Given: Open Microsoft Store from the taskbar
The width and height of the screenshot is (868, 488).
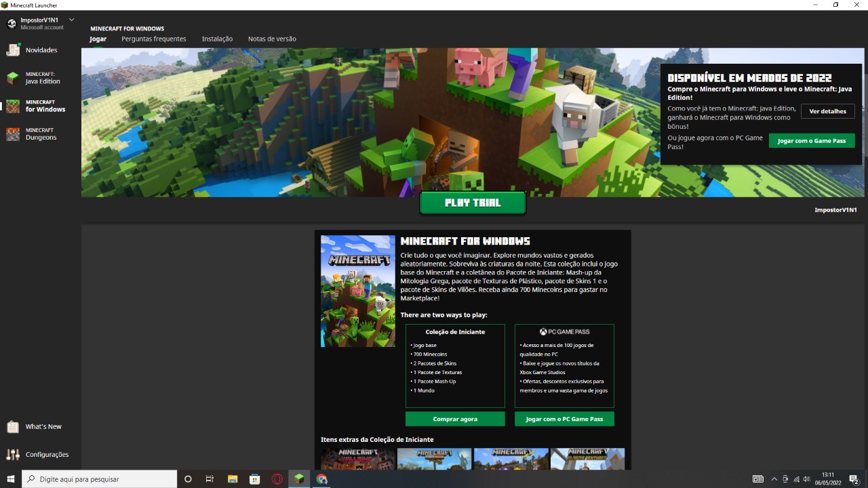Looking at the screenshot, I should coord(254,479).
